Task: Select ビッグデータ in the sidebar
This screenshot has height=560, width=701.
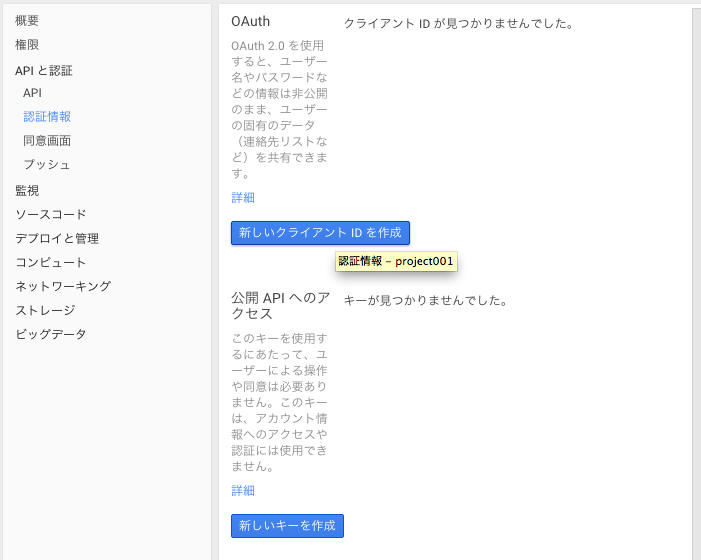Action: tap(50, 334)
